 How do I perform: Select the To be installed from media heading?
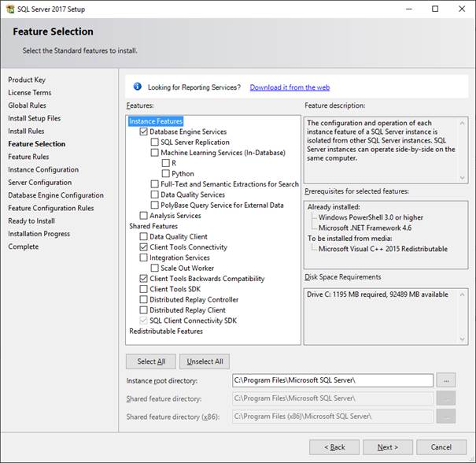349,239
